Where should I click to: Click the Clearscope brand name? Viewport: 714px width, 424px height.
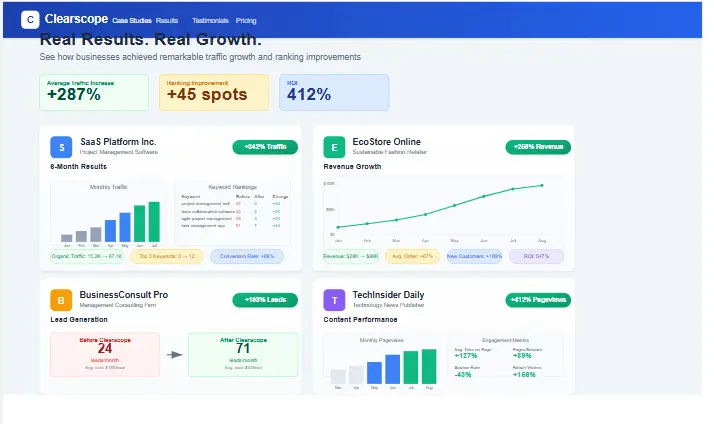[x=76, y=19]
